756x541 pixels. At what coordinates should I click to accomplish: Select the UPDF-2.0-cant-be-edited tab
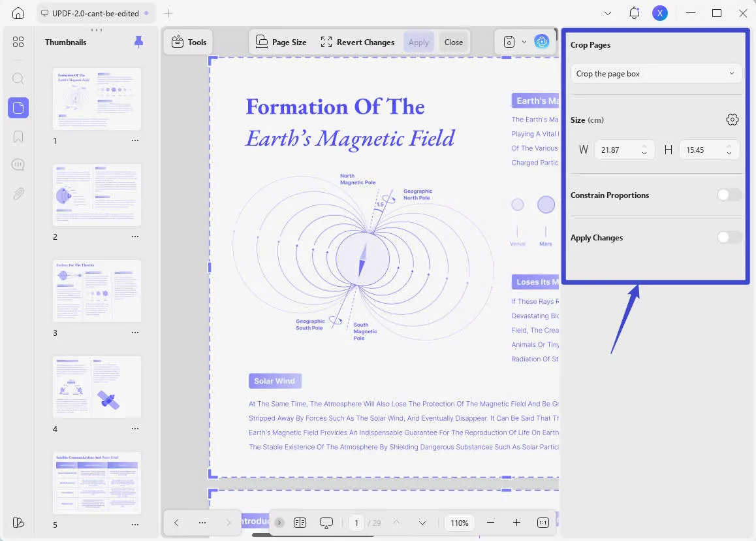point(95,12)
